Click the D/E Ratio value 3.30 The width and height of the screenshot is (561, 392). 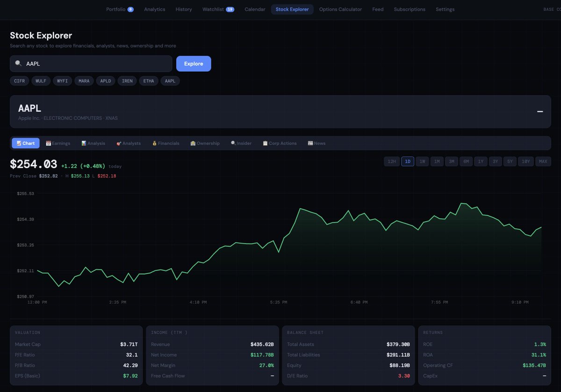tap(404, 376)
